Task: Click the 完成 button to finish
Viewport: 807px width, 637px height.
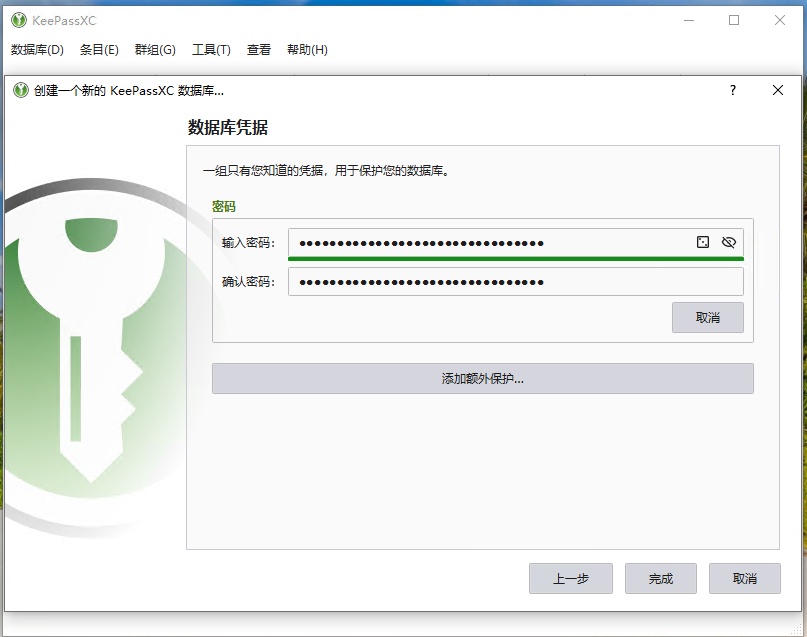Action: [660, 578]
